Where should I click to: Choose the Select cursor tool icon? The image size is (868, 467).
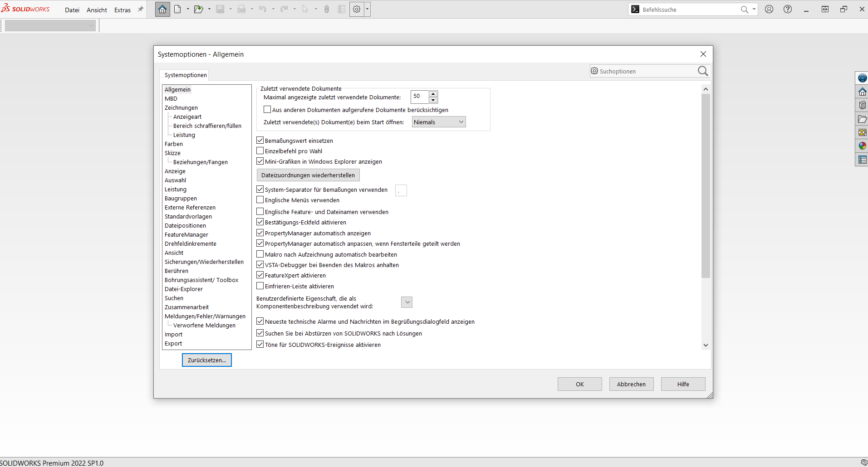click(x=305, y=9)
